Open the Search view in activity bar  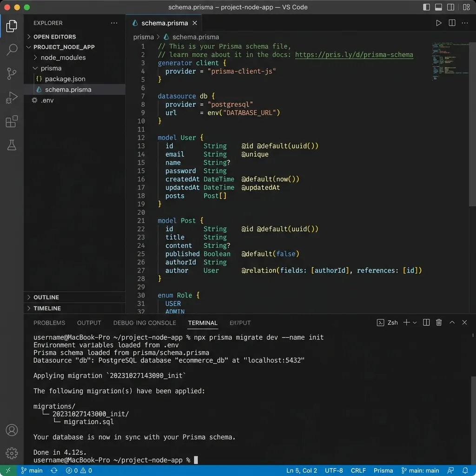point(12,49)
